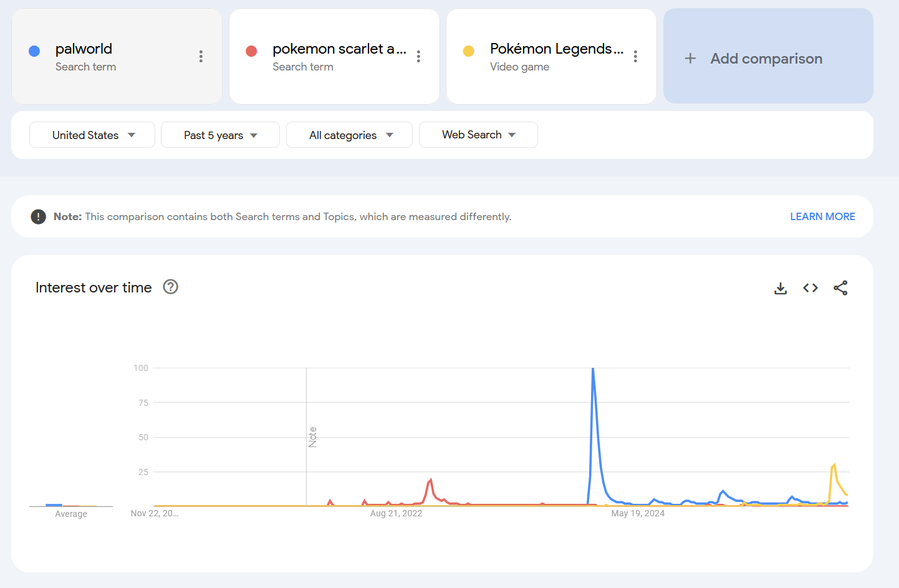Viewport: 899px width, 588px height.
Task: Click the May 19, 2024 axis label
Action: (638, 513)
